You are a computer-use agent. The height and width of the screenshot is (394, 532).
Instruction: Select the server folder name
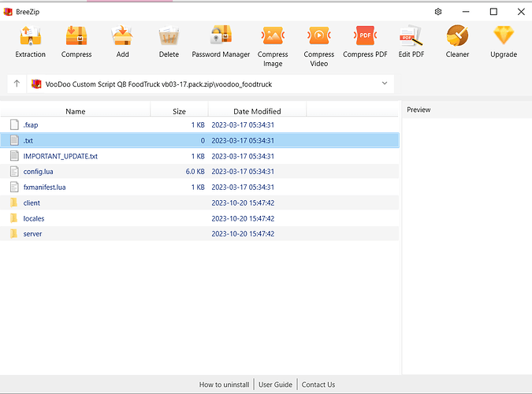click(32, 234)
